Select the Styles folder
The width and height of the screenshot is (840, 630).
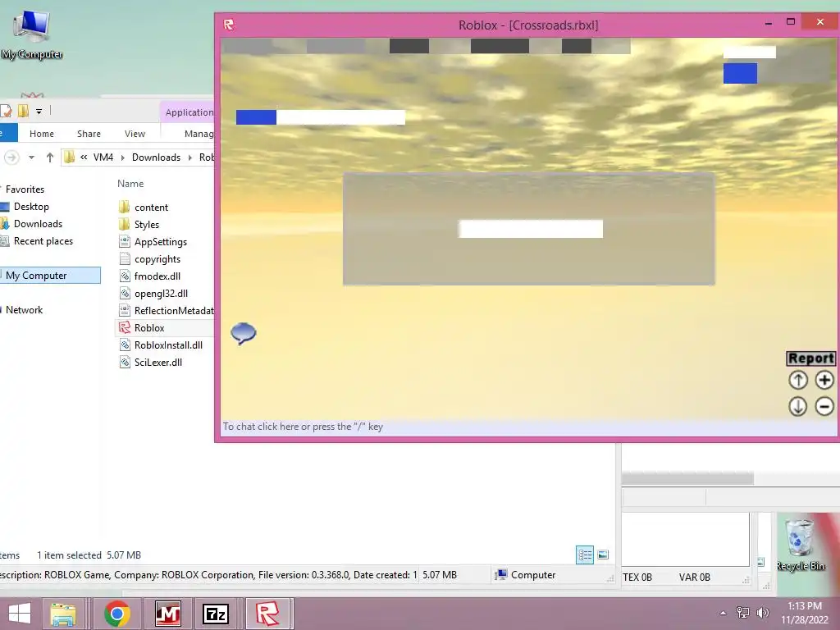point(146,225)
